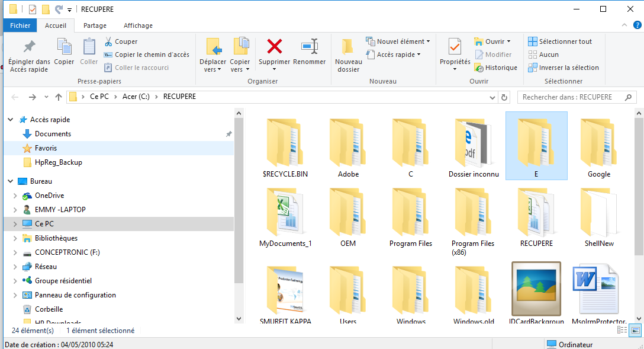This screenshot has width=644, height=349.
Task: Expand the Ce PC tree node
Action: pyautogui.click(x=15, y=224)
